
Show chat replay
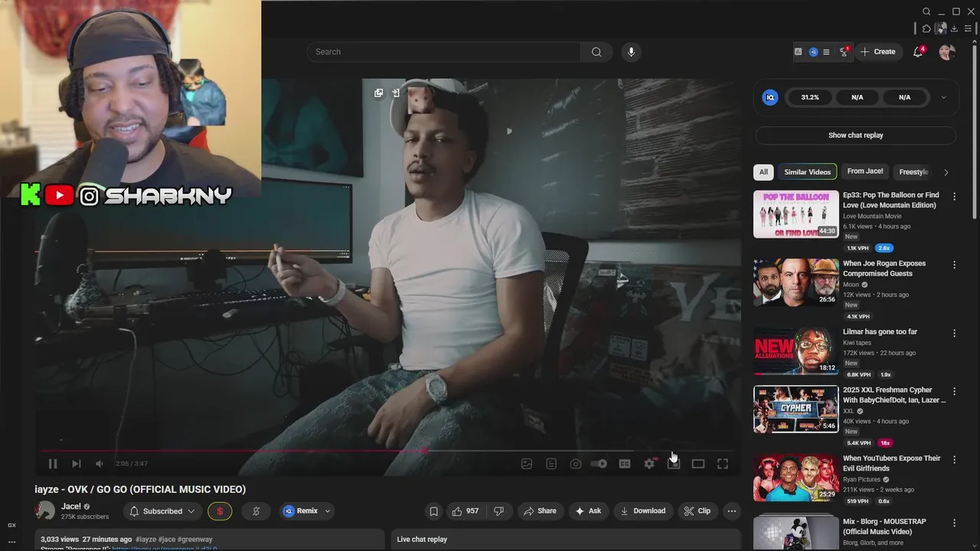855,135
